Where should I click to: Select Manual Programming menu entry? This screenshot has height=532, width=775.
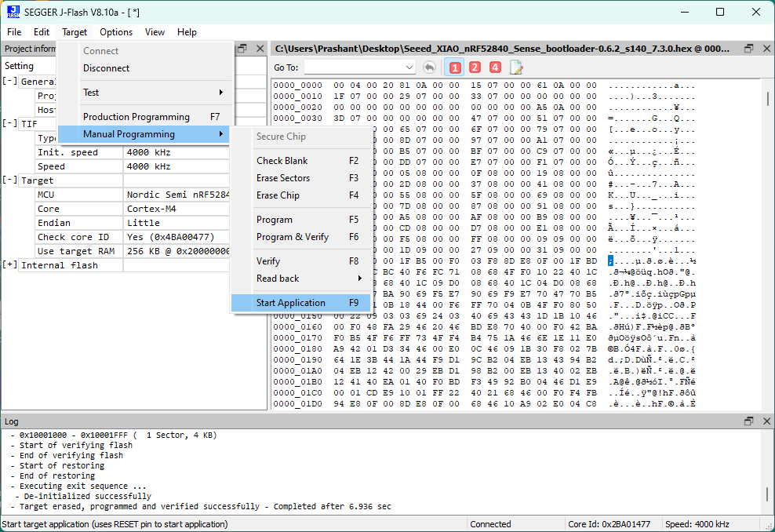coord(144,134)
